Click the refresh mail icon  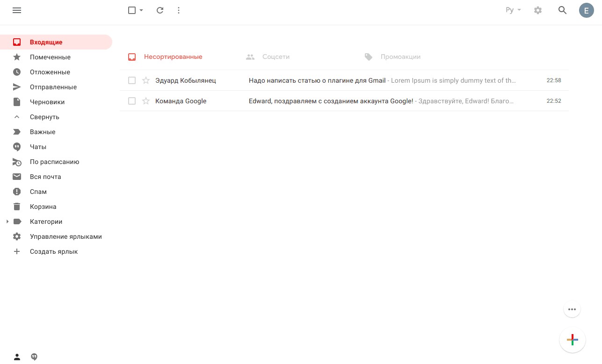160,10
